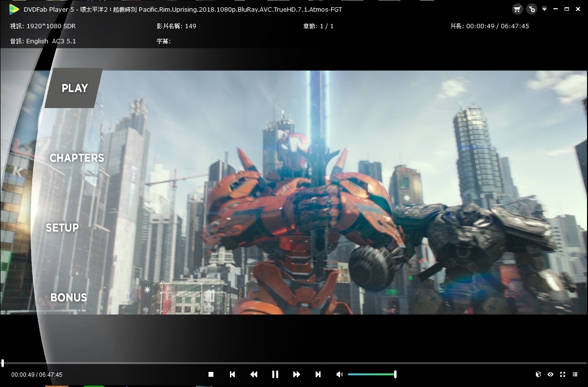The height and width of the screenshot is (387, 588).
Task: Click the key registration icon
Action: click(x=531, y=9)
